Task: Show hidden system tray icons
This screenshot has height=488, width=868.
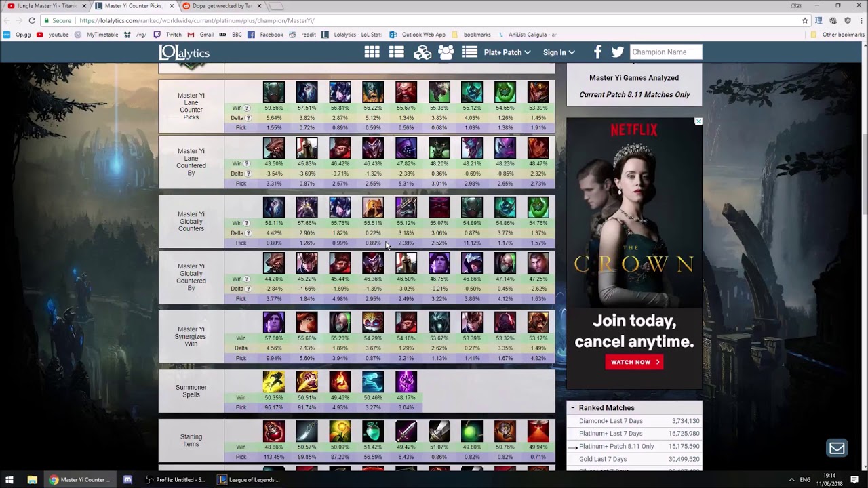Action: click(791, 480)
